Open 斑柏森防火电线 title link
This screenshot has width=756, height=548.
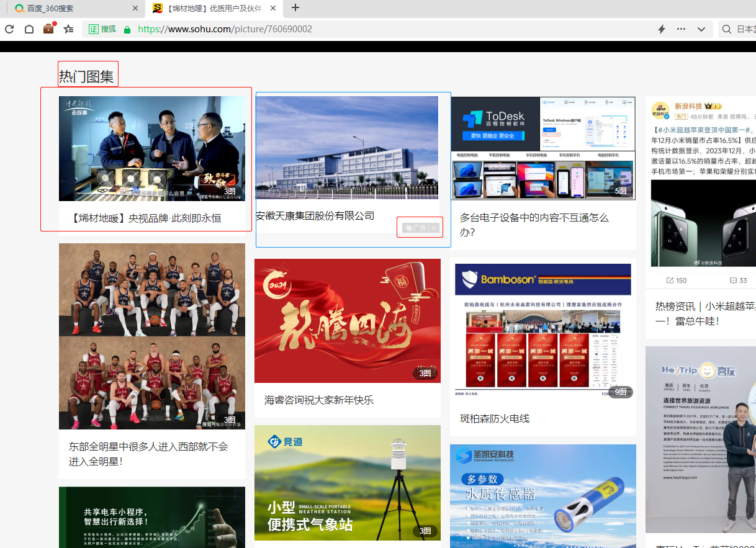pos(495,419)
